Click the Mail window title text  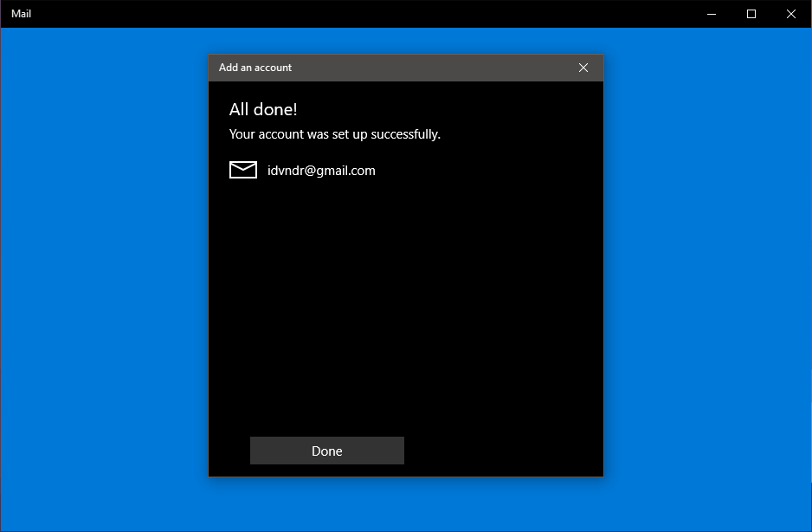point(22,14)
